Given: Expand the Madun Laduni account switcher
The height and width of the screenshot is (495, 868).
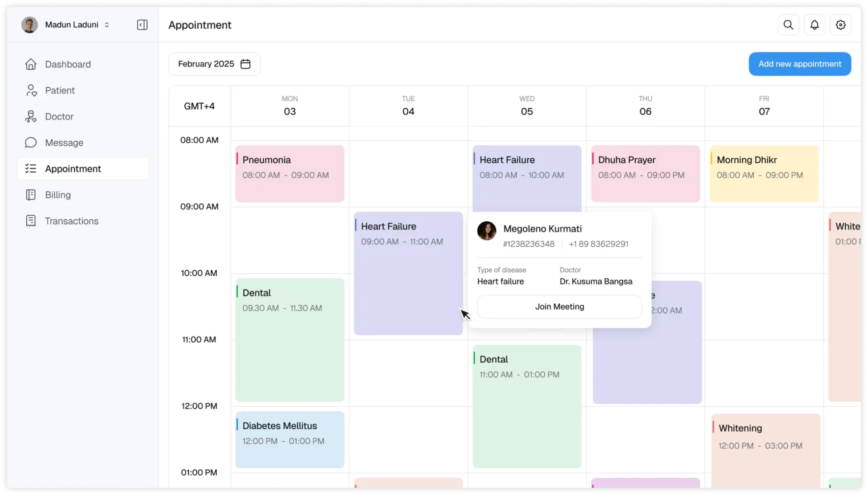Looking at the screenshot, I should click(x=107, y=25).
